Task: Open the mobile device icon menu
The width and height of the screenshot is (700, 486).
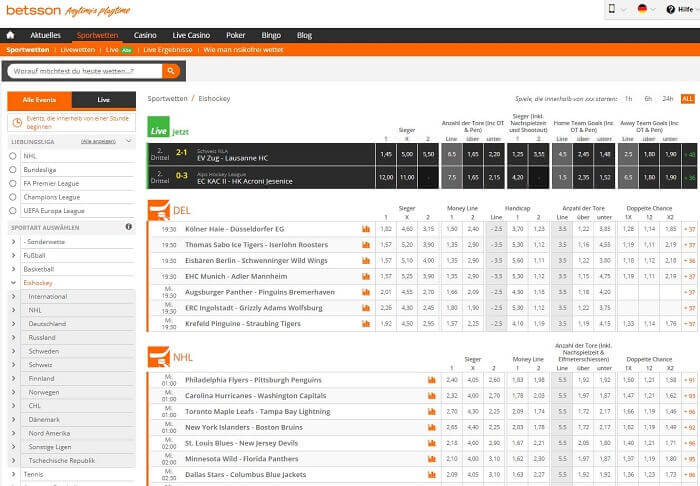Action: point(612,9)
